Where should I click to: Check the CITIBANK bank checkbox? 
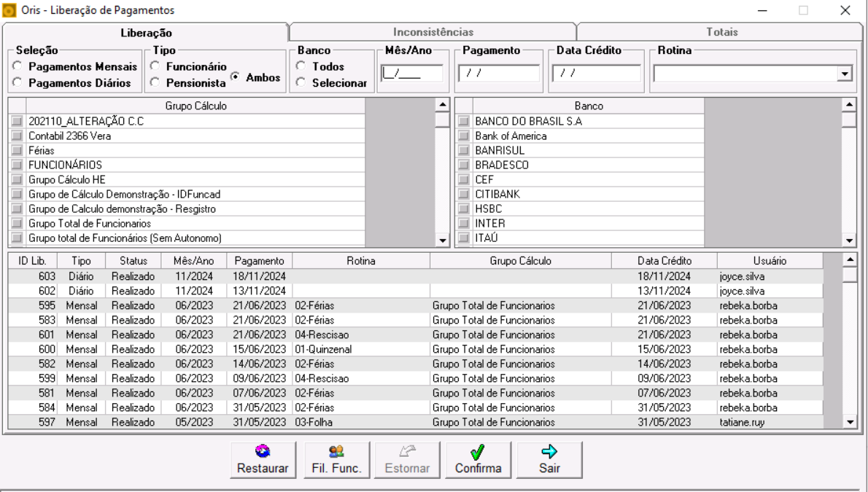[464, 195]
